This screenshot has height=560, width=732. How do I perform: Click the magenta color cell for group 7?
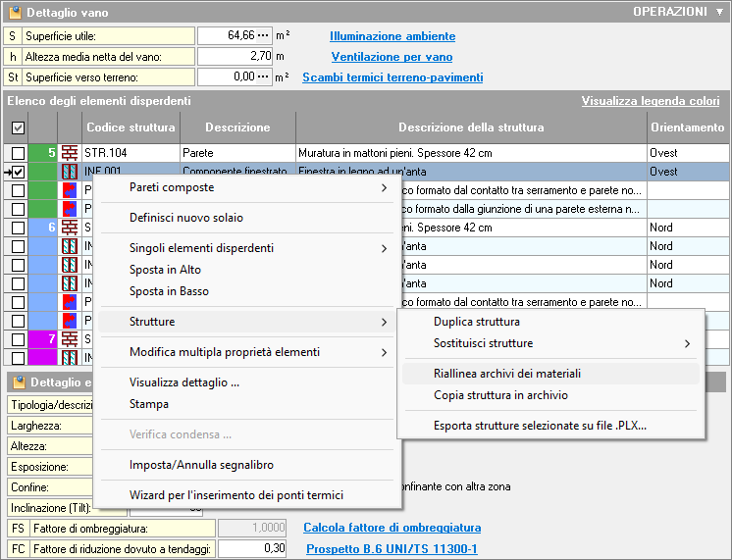[43, 339]
